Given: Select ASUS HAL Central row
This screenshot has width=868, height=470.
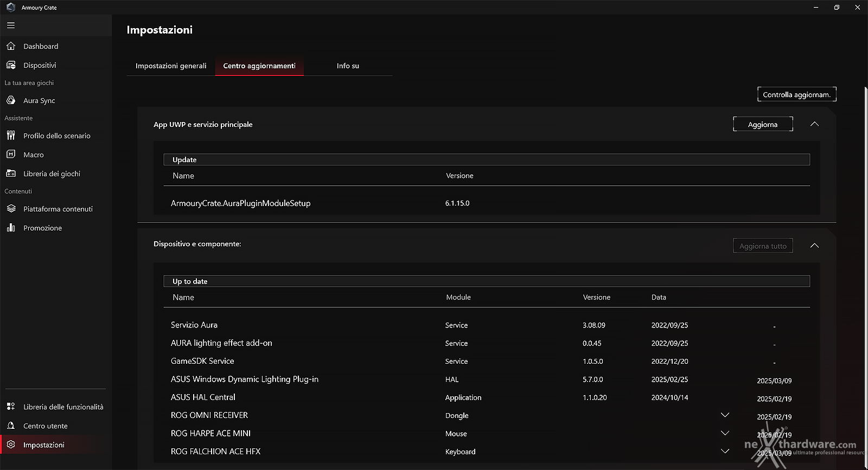Looking at the screenshot, I should click(x=487, y=397).
